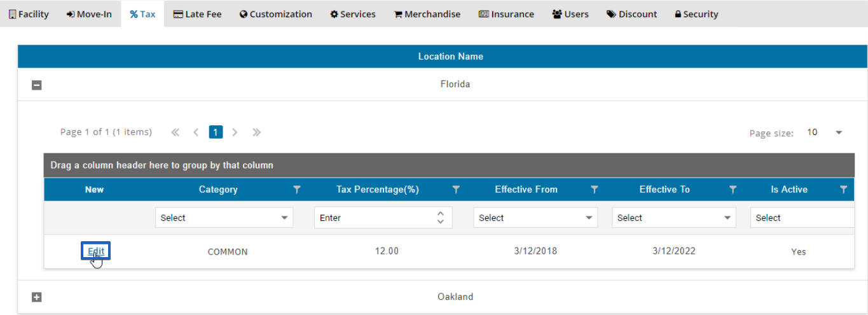Viewport: 868px width, 315px height.
Task: Click the group-by-column drag panel
Action: (449, 165)
